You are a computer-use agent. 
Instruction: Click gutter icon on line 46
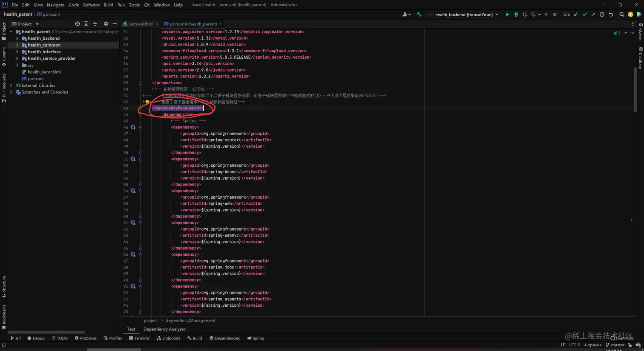click(x=133, y=127)
